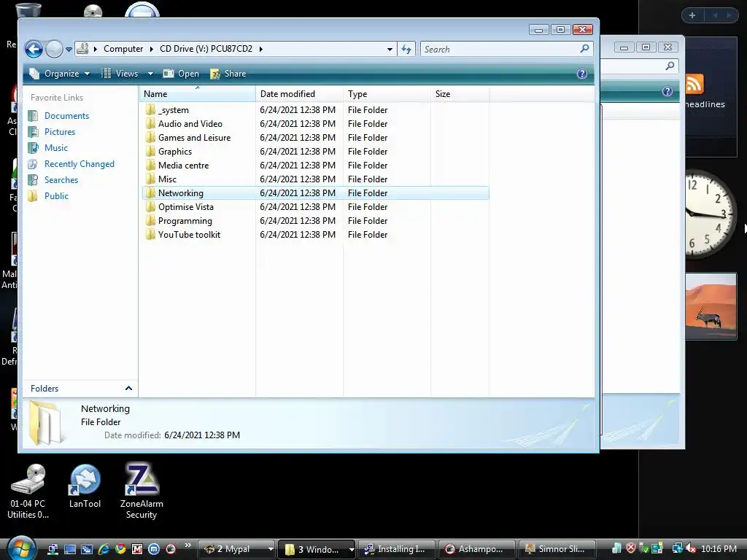Screen dimensions: 747x560
Task: Refresh the folder view via refresh icon
Action: [x=406, y=49]
